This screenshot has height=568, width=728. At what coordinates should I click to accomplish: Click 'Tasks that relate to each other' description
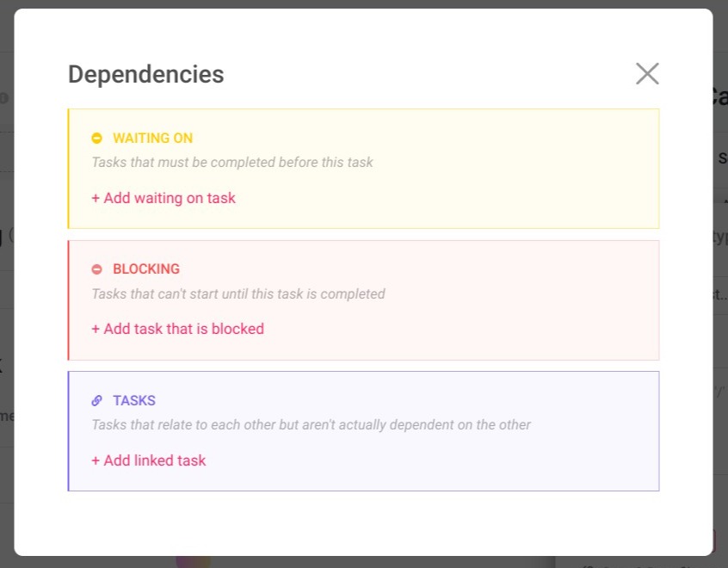coord(311,424)
